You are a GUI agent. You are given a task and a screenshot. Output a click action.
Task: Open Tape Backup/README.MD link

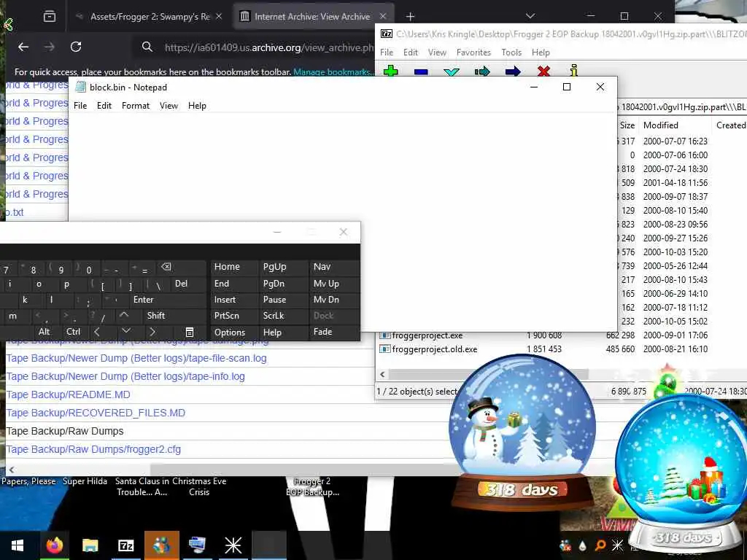(x=68, y=394)
